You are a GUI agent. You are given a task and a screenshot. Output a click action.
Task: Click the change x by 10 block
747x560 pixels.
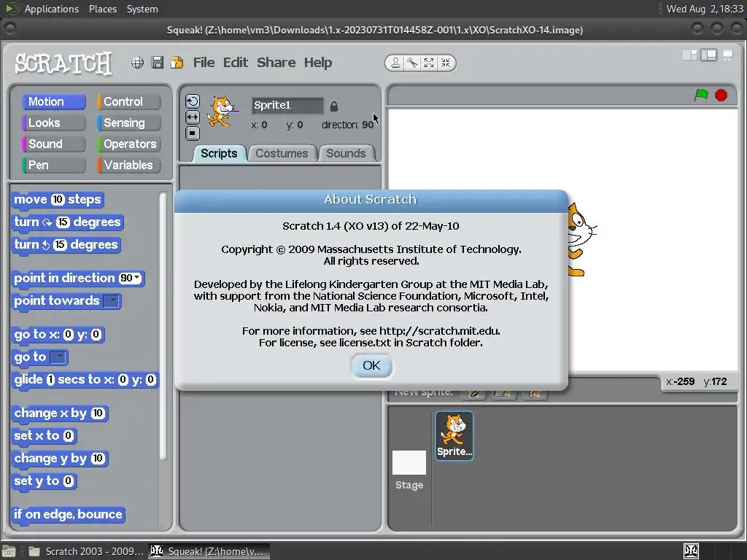click(x=60, y=413)
